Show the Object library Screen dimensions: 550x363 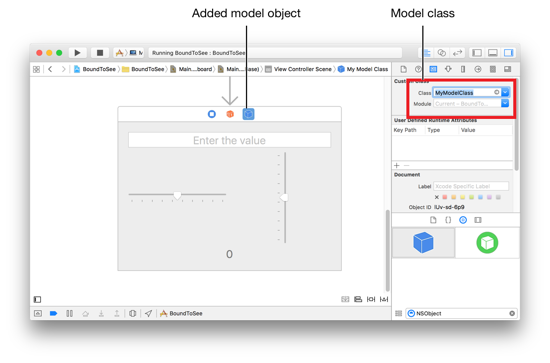pyautogui.click(x=463, y=220)
